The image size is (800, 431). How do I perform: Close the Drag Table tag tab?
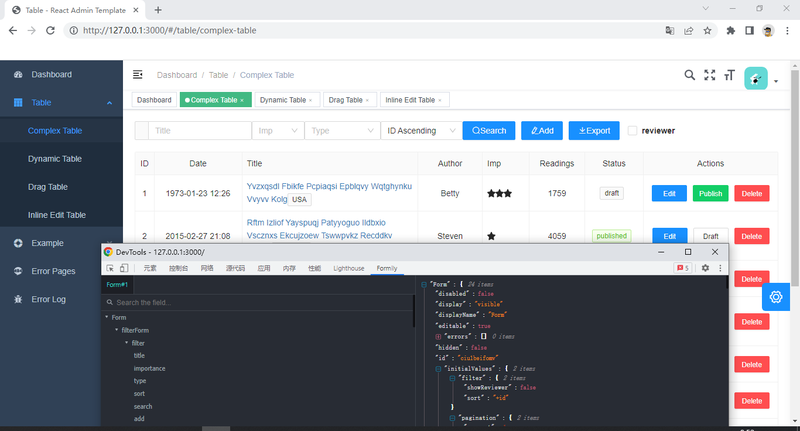click(x=367, y=100)
